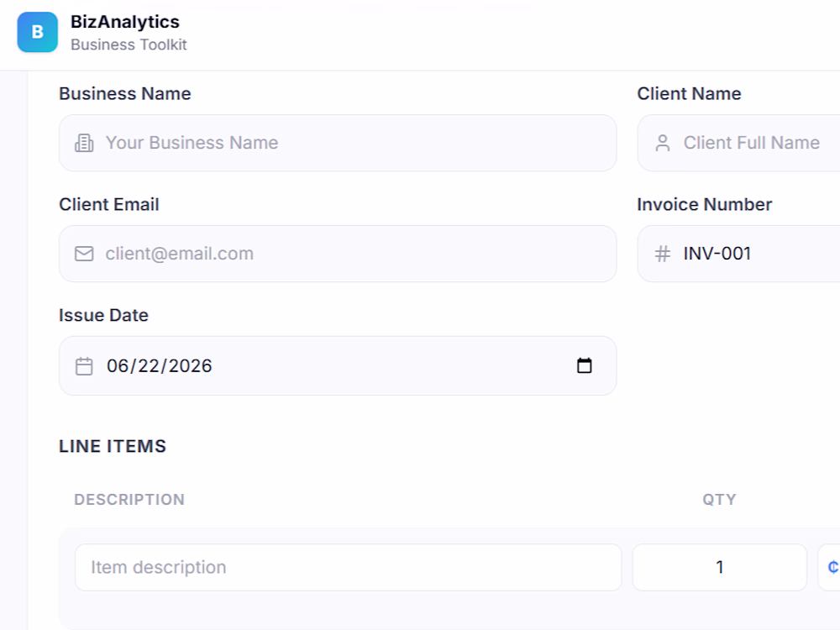
Task: Click the Business Toolkit subtitle
Action: [129, 45]
